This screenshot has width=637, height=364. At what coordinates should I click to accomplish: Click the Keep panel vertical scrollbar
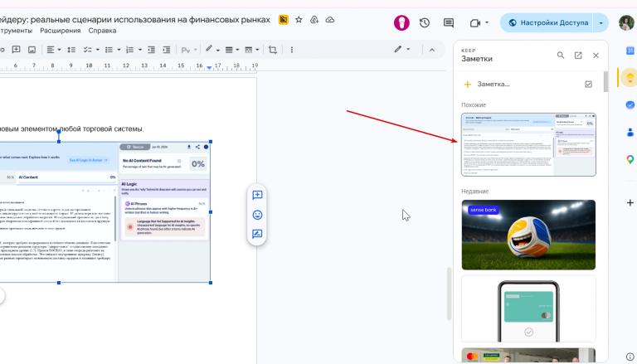click(x=605, y=81)
